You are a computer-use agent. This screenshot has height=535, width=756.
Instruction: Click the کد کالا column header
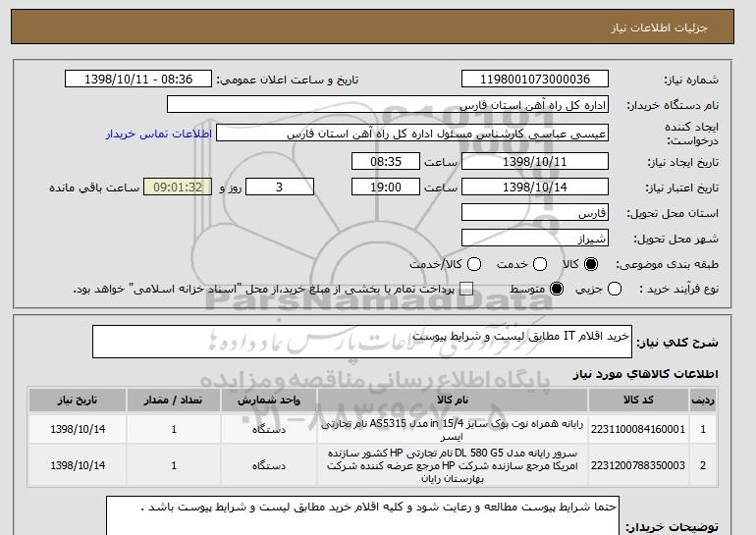(x=638, y=400)
